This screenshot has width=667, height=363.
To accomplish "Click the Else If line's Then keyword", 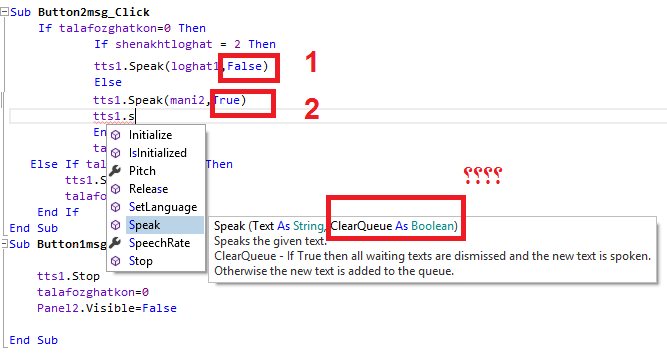I will (x=219, y=164).
